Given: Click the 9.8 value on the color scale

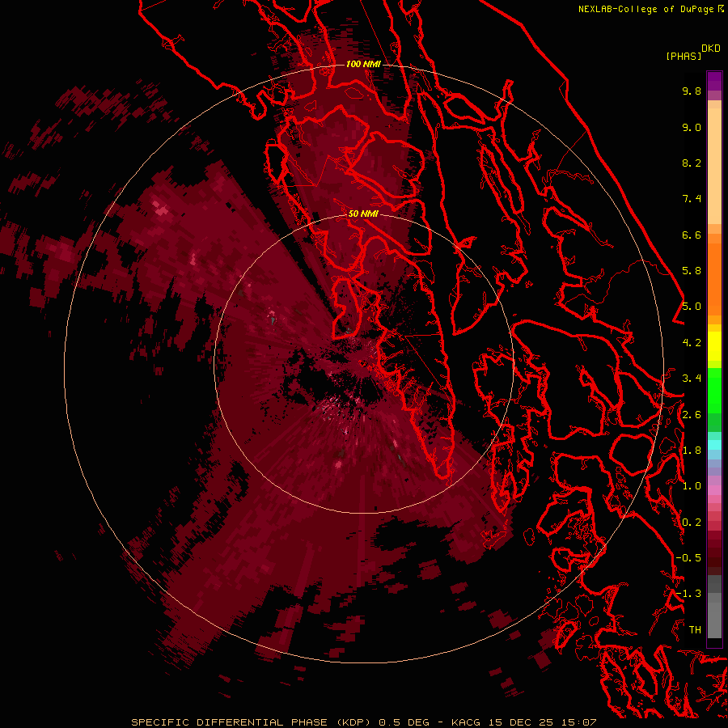Looking at the screenshot, I should pyautogui.click(x=692, y=91).
